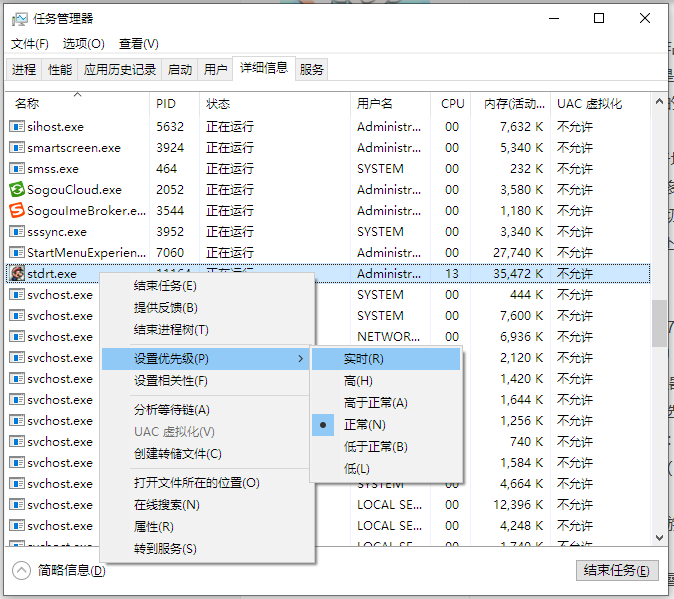Open the 选项(O) menu
The image size is (674, 599).
[x=83, y=44]
